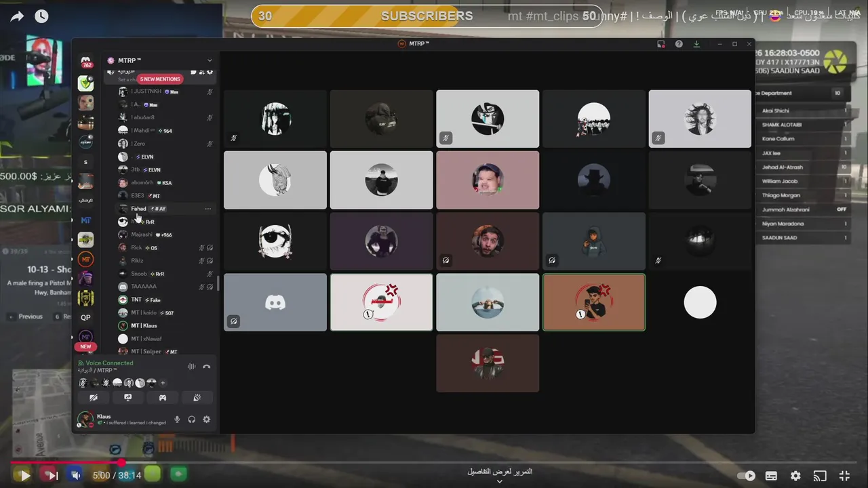This screenshot has height=488, width=868.
Task: Open more options dots on Fahad row
Action: click(208, 209)
